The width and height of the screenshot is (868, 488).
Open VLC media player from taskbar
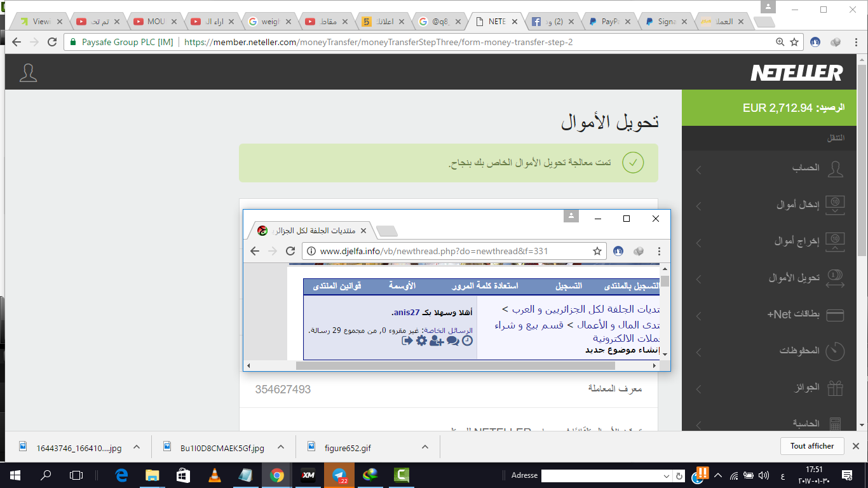click(215, 475)
